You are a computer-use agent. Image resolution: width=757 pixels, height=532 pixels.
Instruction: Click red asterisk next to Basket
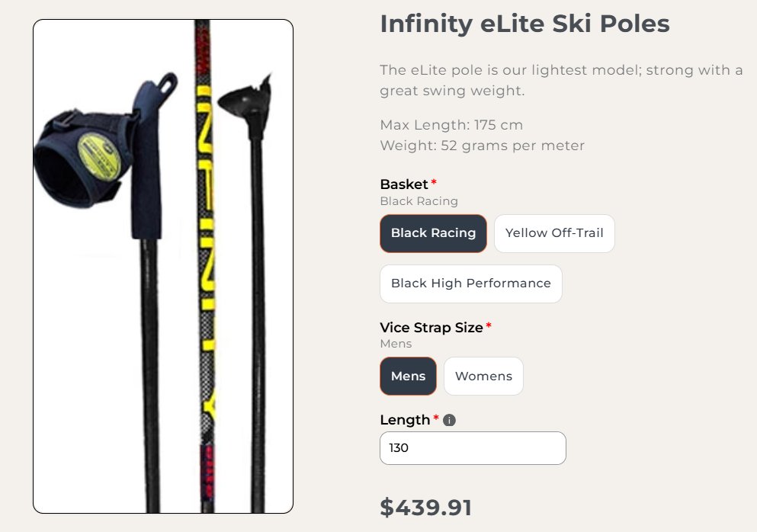click(x=434, y=183)
